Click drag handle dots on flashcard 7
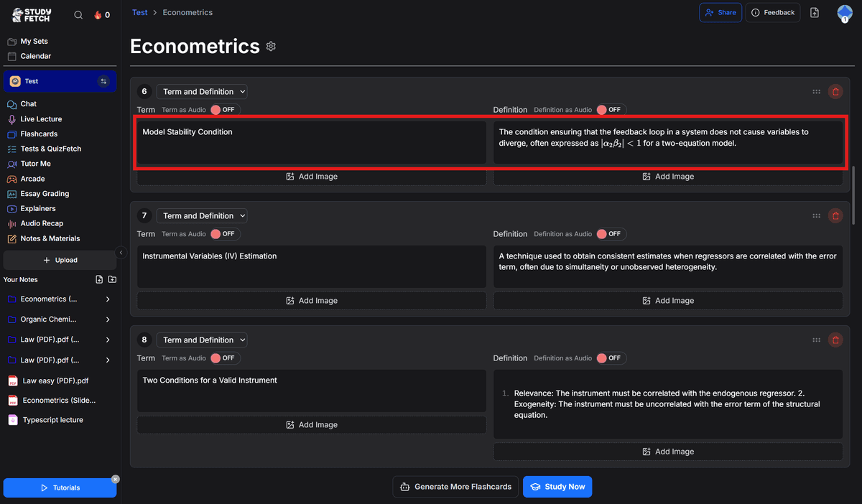This screenshot has height=504, width=862. pos(816,215)
